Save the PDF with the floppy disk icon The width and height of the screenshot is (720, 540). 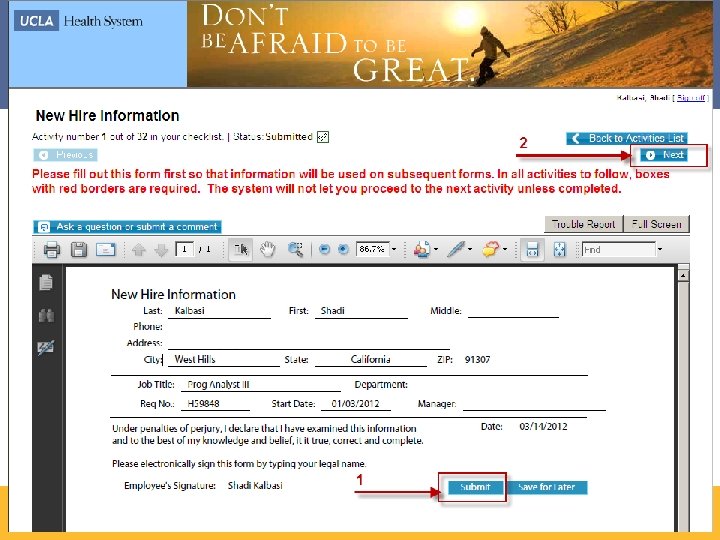79,250
